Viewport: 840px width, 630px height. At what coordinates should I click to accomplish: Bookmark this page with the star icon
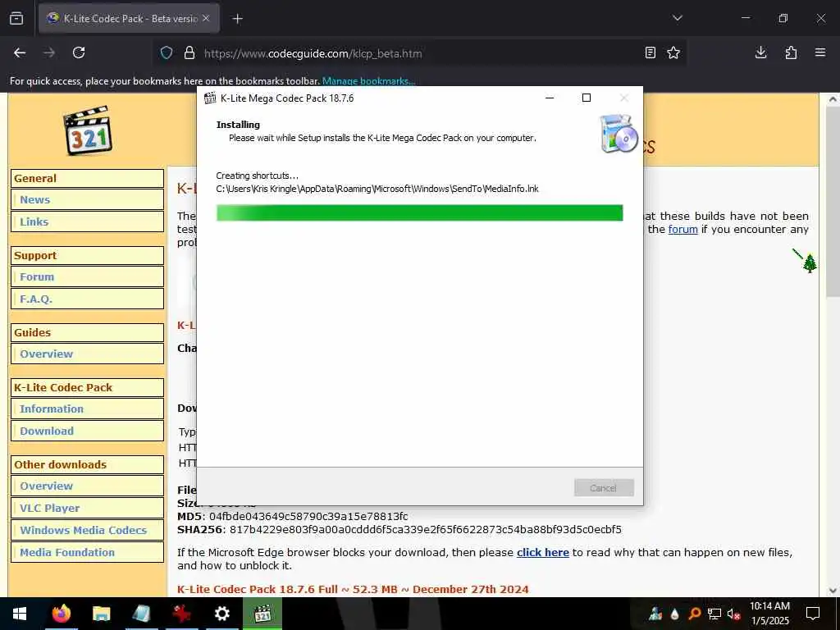[673, 52]
